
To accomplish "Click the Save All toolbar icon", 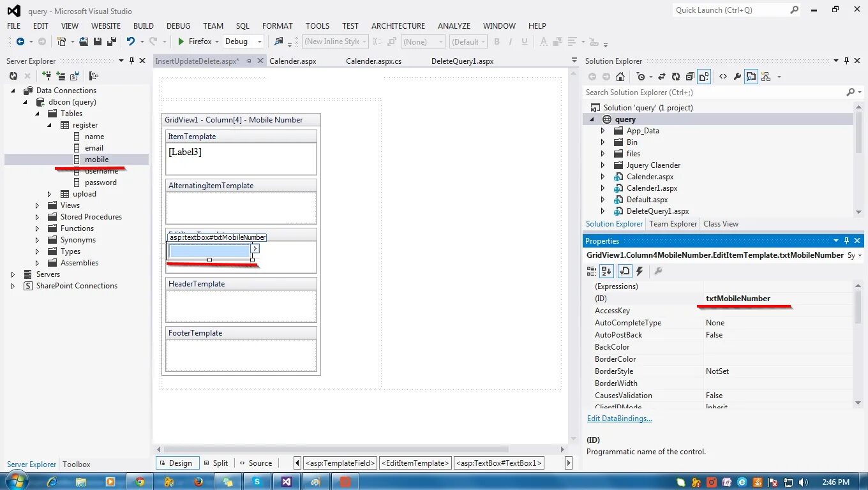I will pyautogui.click(x=111, y=41).
